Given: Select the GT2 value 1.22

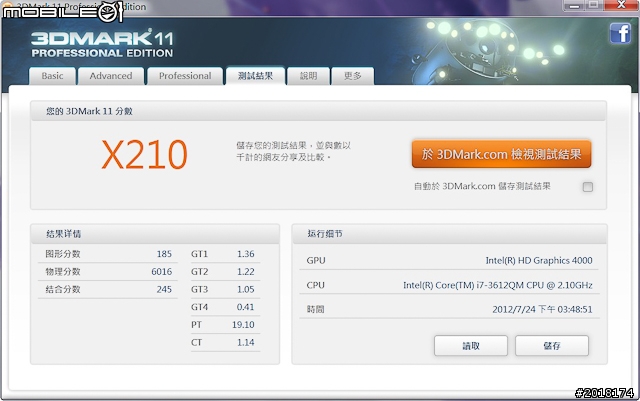Looking at the screenshot, I should pos(246,272).
